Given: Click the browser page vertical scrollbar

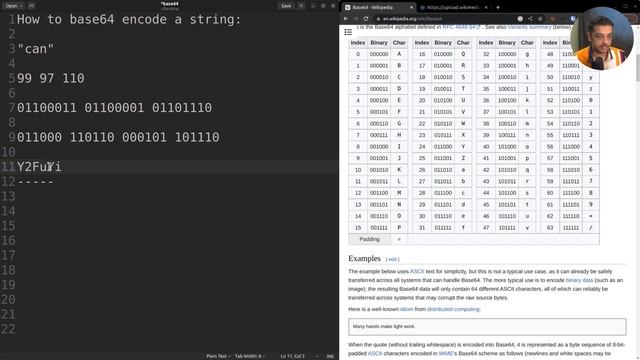Looking at the screenshot, I should point(637,67).
